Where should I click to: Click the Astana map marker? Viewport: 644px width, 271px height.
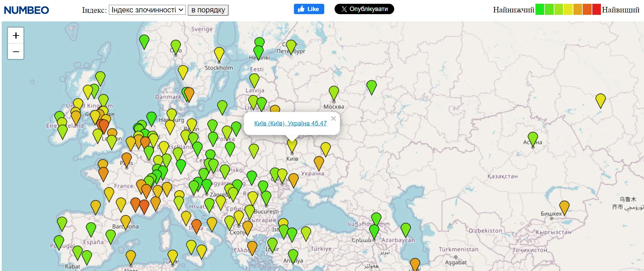point(533,139)
